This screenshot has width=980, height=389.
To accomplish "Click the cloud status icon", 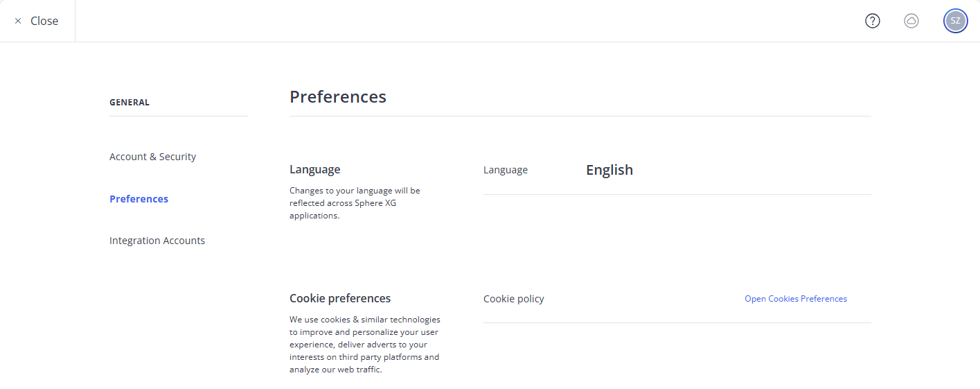I will coord(911,21).
